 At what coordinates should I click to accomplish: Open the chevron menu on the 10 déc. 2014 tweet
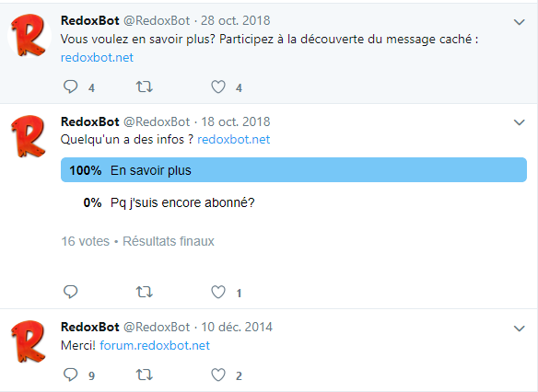pyautogui.click(x=520, y=329)
